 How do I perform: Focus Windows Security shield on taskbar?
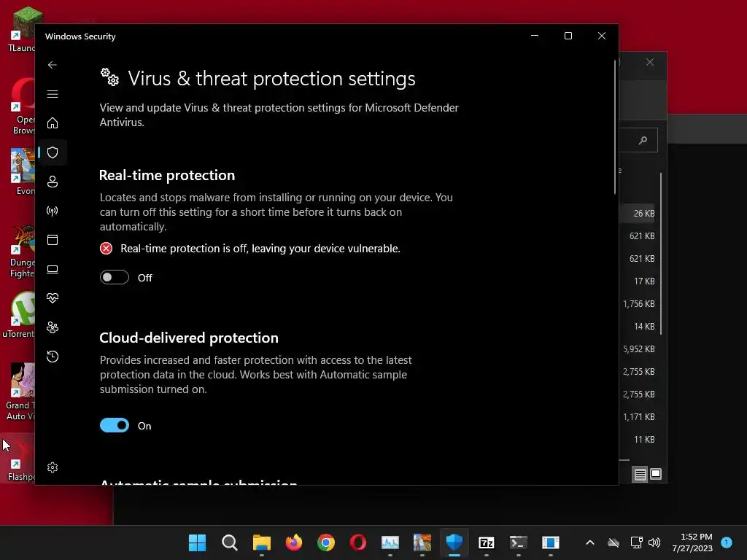point(454,542)
